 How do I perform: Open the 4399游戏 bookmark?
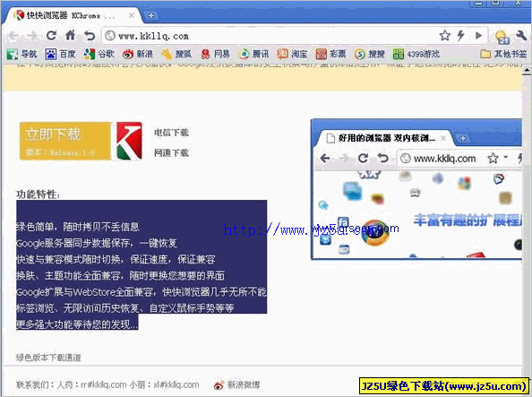click(x=416, y=54)
